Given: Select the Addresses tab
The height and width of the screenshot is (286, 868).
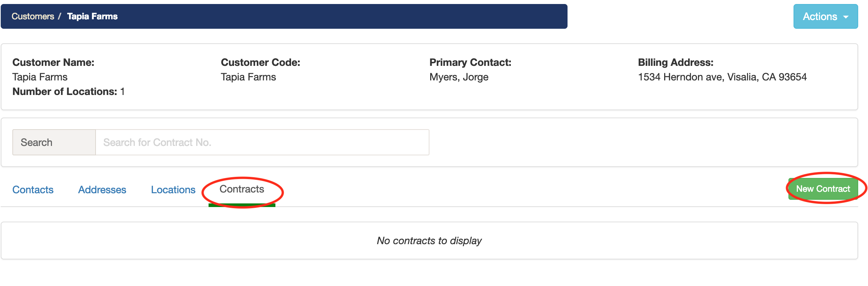Looking at the screenshot, I should 102,189.
